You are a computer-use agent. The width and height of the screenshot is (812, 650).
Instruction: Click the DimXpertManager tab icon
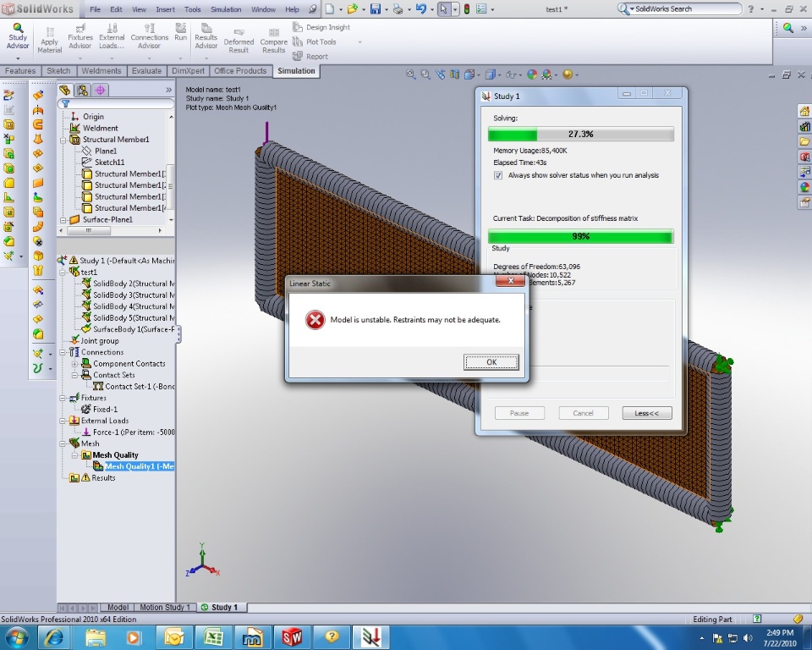pos(100,91)
